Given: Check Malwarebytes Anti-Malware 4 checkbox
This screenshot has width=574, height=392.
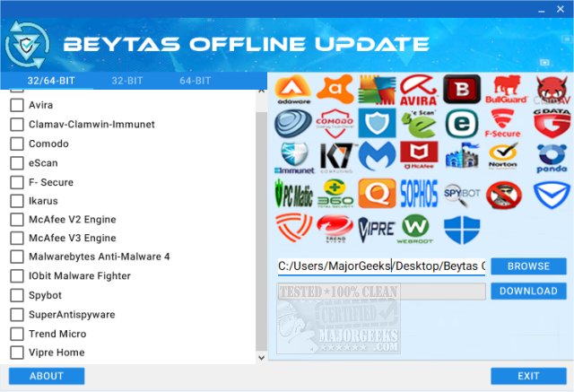Looking at the screenshot, I should (x=17, y=257).
